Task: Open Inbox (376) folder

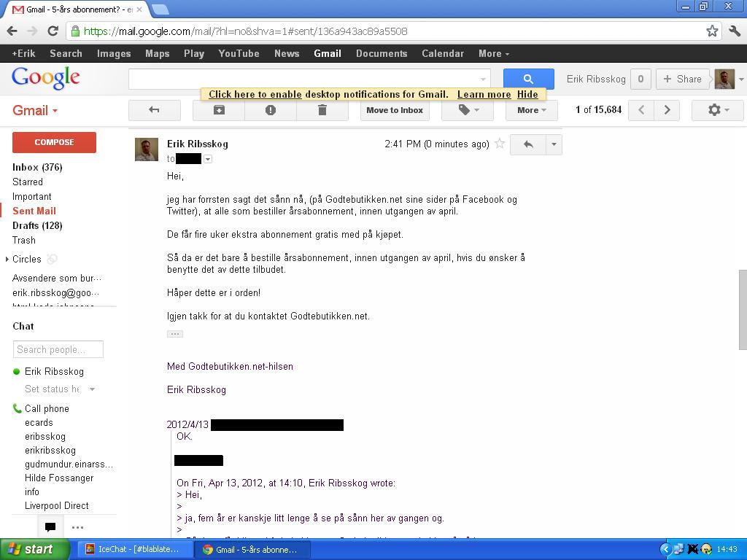Action: coord(37,167)
